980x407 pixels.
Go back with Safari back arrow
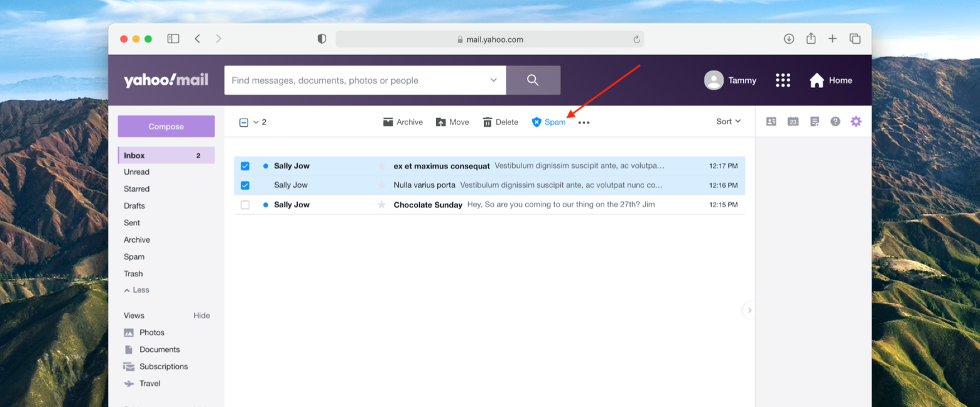[197, 39]
